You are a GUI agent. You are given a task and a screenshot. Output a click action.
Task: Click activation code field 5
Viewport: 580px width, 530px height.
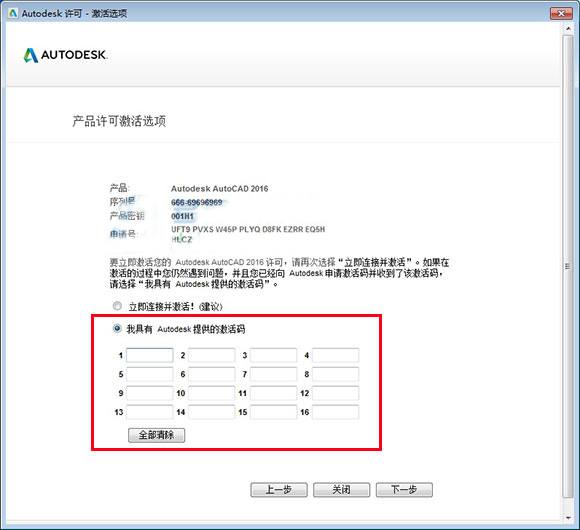pyautogui.click(x=149, y=374)
